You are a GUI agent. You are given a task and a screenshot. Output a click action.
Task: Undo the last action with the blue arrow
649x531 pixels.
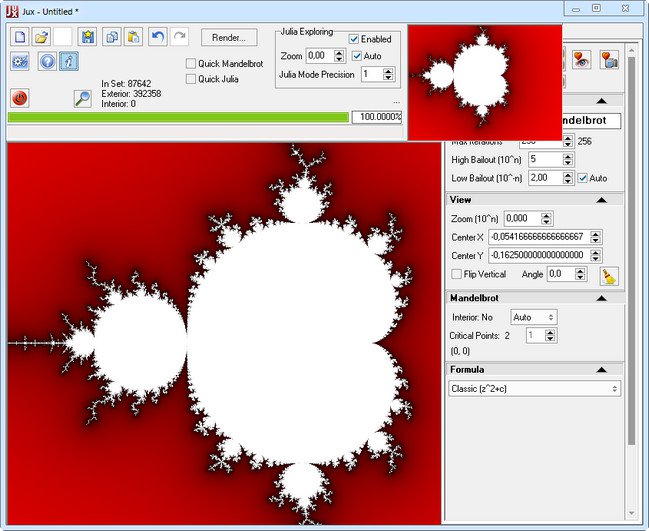coord(158,37)
